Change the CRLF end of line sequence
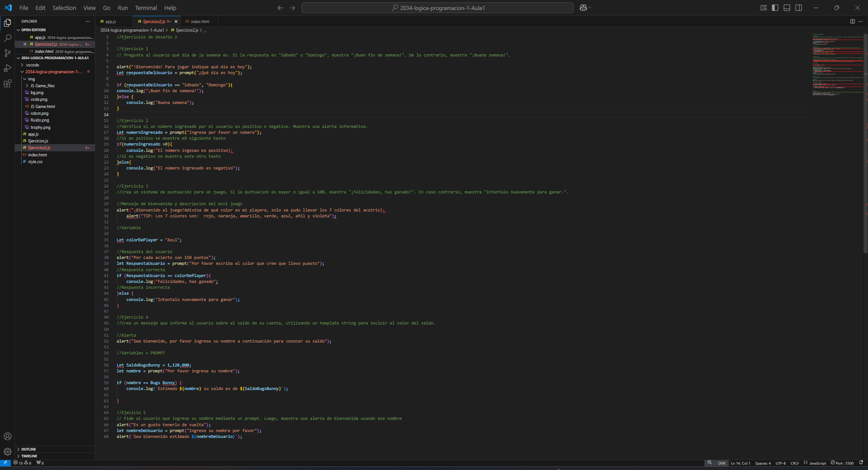 click(795, 463)
